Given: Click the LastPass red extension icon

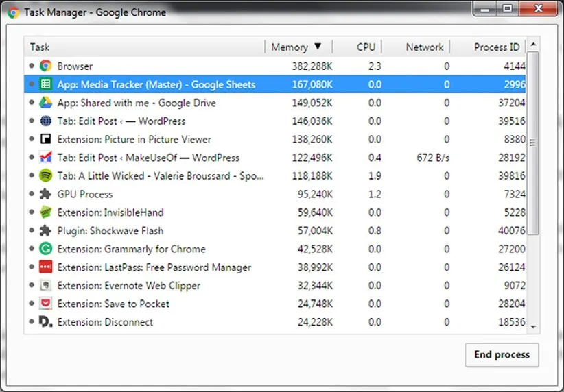Looking at the screenshot, I should 46,267.
